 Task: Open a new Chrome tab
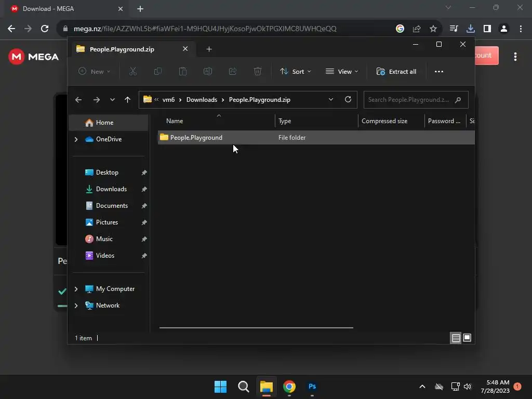[x=140, y=9]
